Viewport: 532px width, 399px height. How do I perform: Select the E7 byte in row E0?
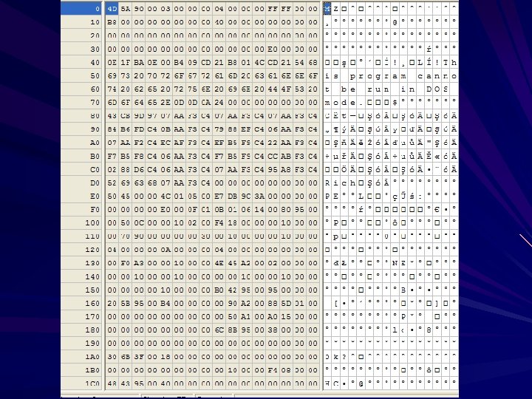[219, 197]
